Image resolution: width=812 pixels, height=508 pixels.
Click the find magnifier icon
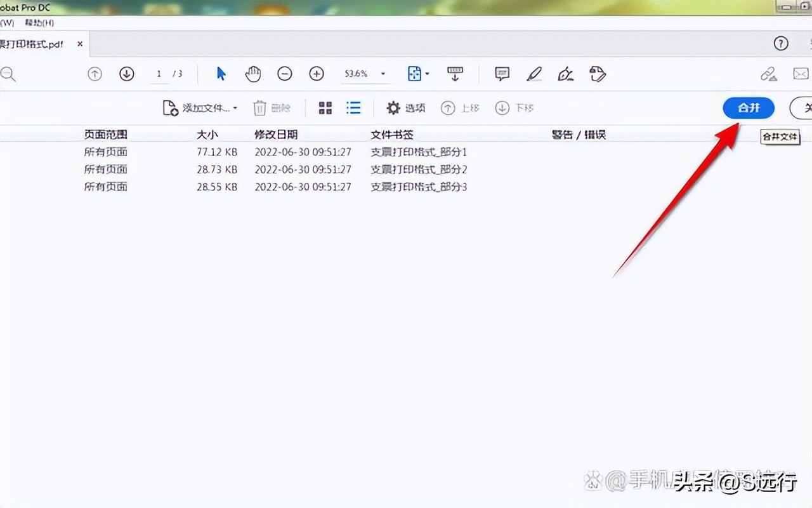tap(8, 74)
